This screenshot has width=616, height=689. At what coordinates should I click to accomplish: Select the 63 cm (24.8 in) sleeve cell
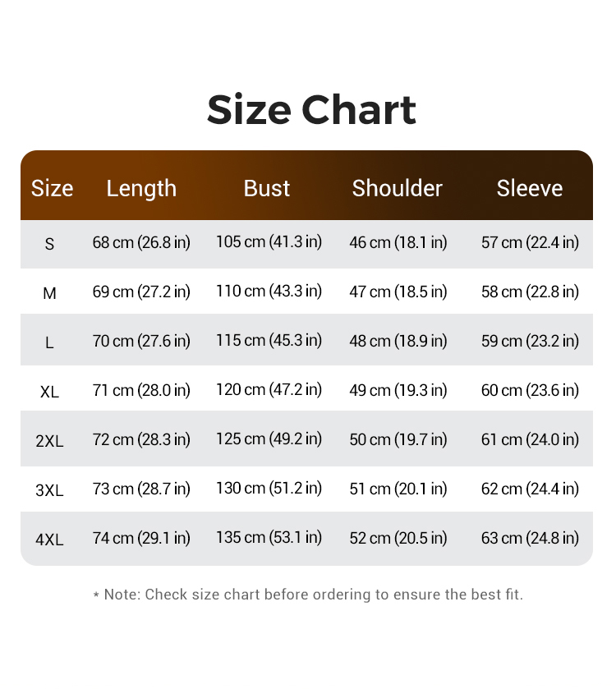pos(530,538)
